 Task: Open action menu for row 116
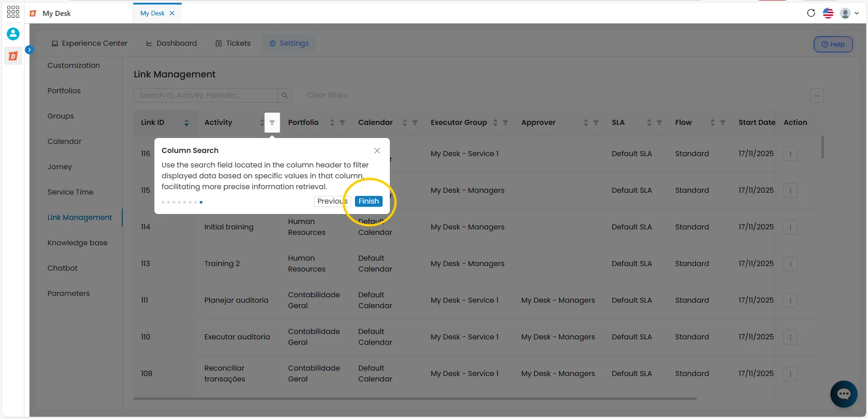pos(791,154)
